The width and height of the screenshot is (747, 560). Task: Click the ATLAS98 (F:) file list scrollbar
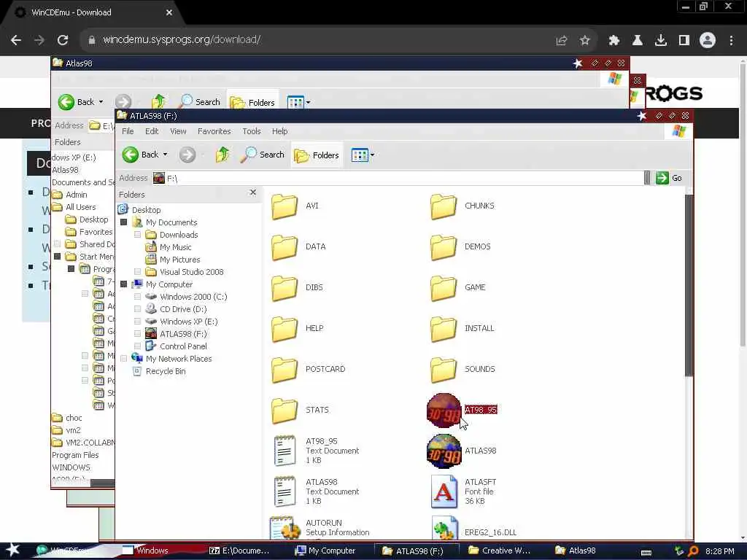[x=689, y=286]
